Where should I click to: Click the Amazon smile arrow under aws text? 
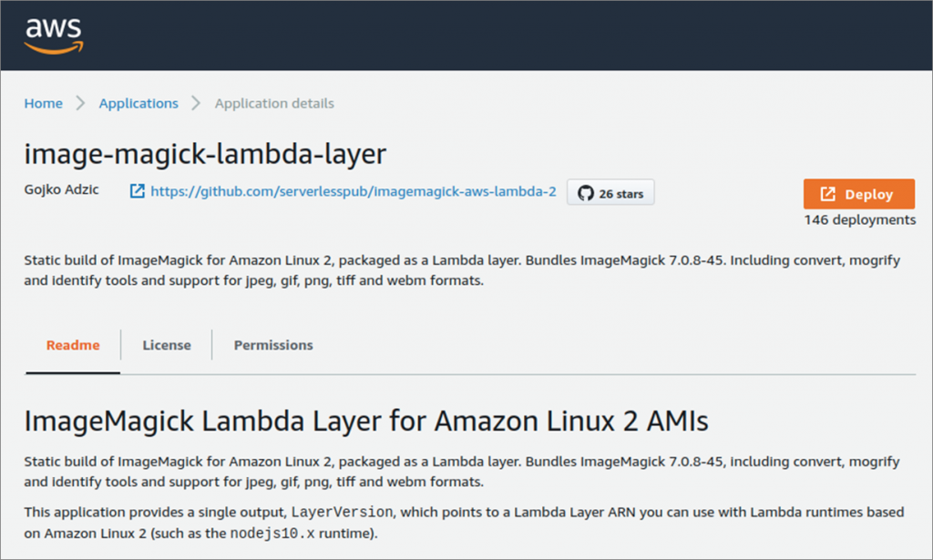coord(54,46)
